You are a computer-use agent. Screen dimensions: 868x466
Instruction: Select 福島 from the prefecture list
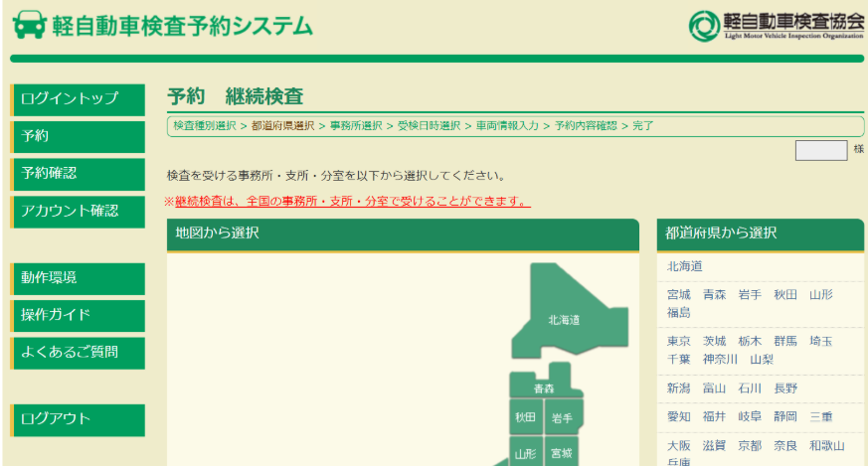click(679, 313)
